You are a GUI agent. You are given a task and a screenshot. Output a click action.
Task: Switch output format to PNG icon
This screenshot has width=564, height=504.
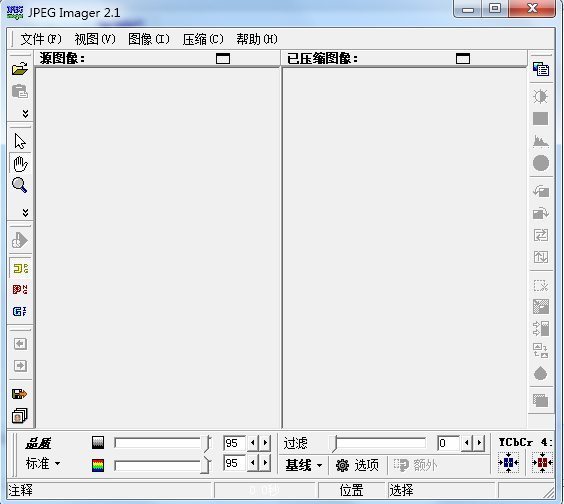20,290
